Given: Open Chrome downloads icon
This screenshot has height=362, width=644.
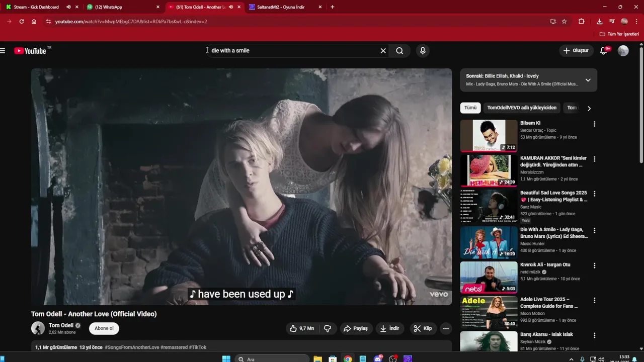Looking at the screenshot, I should click(599, 22).
